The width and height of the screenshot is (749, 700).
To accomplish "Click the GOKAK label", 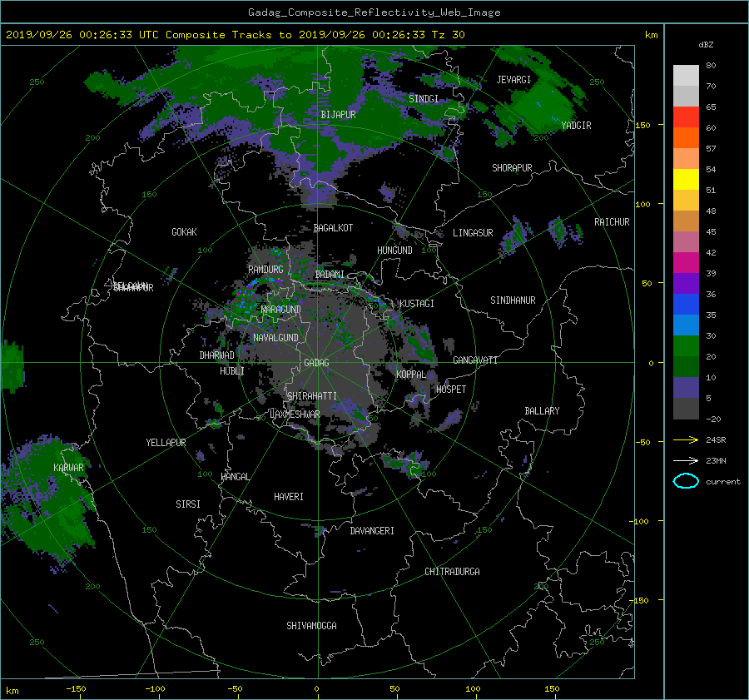I will click(x=184, y=232).
